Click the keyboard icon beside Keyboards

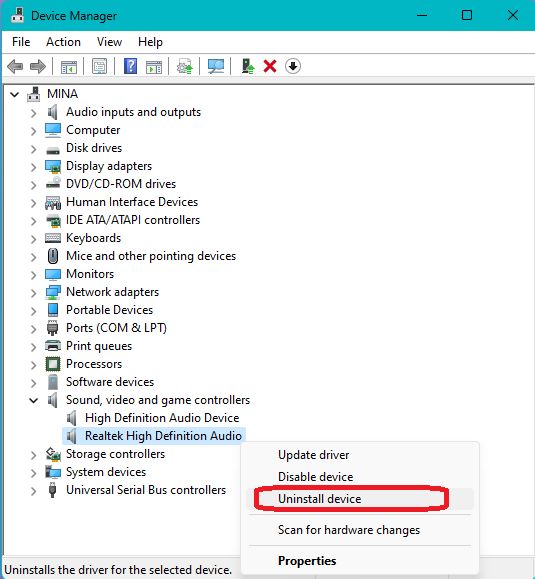click(x=53, y=238)
